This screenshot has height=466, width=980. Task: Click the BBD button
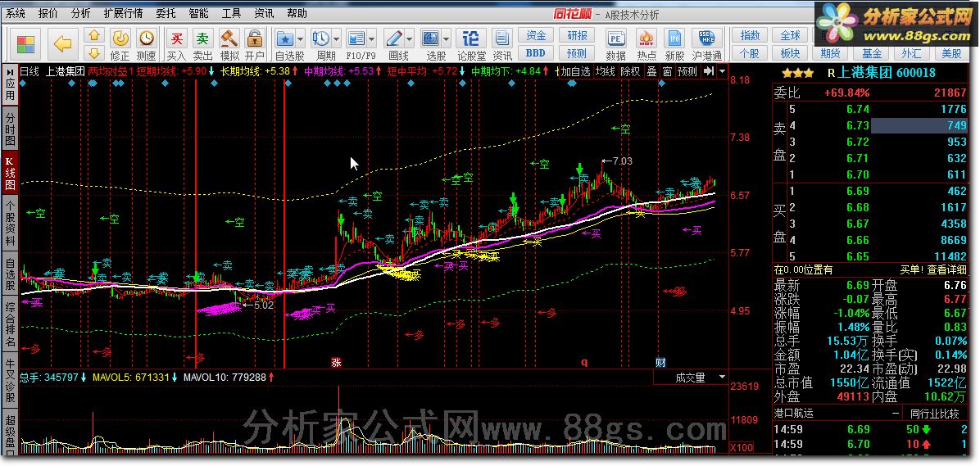536,53
